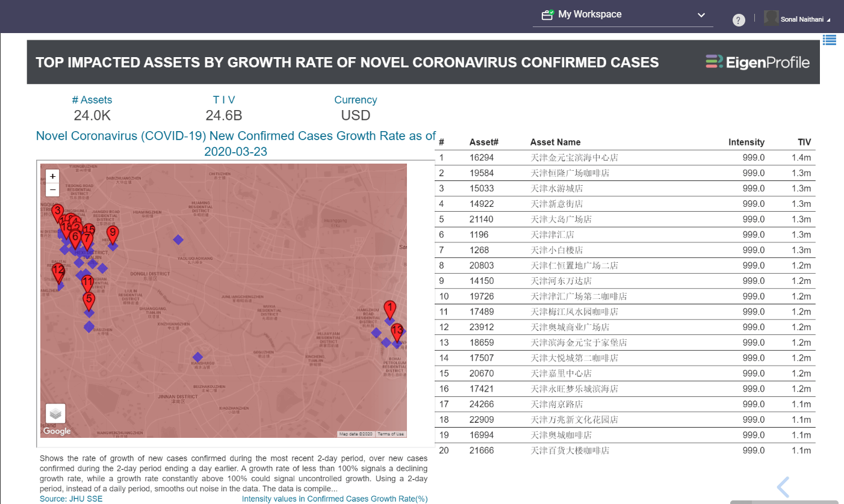The width and height of the screenshot is (844, 504).
Task: Open the Source: JHU SSE link
Action: (71, 499)
